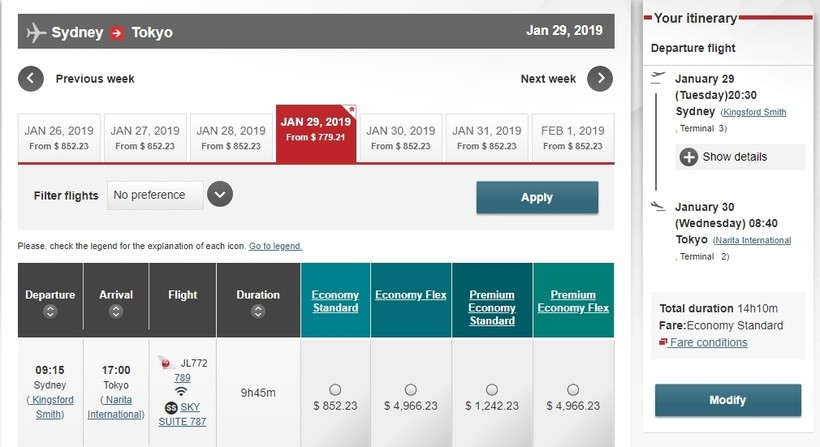Screen dimensions: 820x447
Task: Click the Modify itinerary button
Action: [x=727, y=400]
